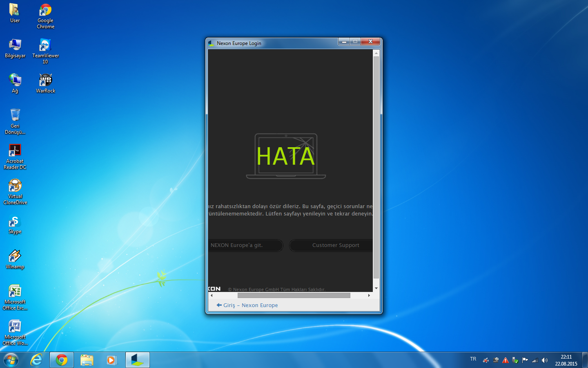This screenshot has width=588, height=368.
Task: Open the network signal tray icon
Action: pos(535,360)
